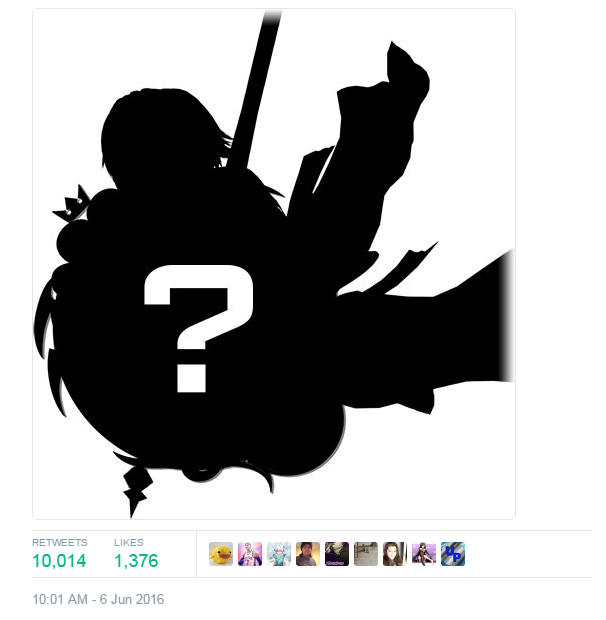Open the basketball player avatar
The width and height of the screenshot is (606, 620).
(250, 554)
